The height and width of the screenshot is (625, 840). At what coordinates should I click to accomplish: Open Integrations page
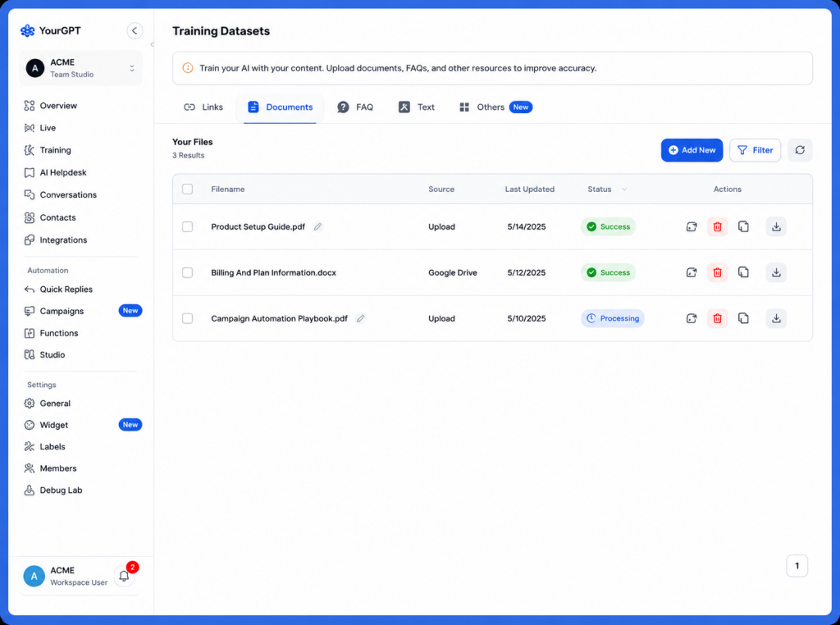[x=56, y=240]
